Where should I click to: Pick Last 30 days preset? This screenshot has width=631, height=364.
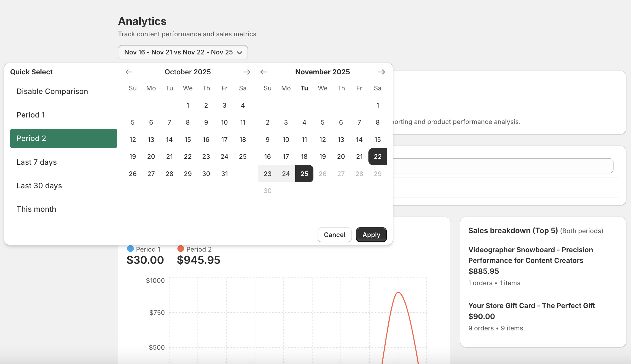coord(39,186)
